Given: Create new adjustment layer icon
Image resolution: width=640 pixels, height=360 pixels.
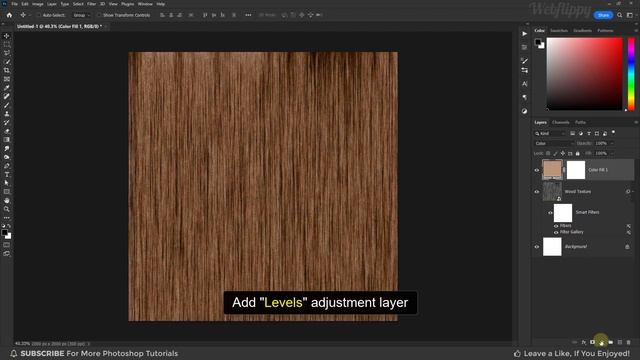Looking at the screenshot, I should (601, 342).
